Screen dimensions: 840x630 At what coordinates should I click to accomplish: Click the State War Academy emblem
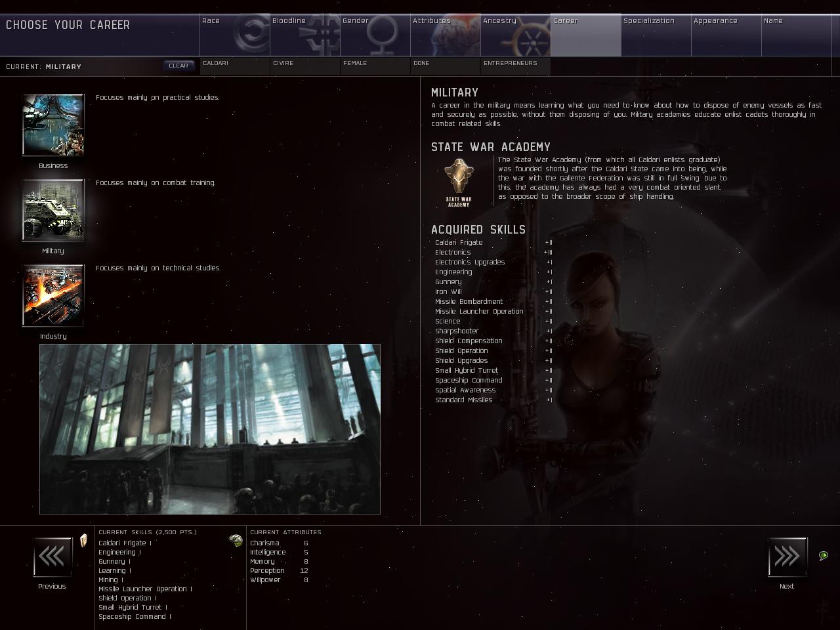[x=458, y=182]
